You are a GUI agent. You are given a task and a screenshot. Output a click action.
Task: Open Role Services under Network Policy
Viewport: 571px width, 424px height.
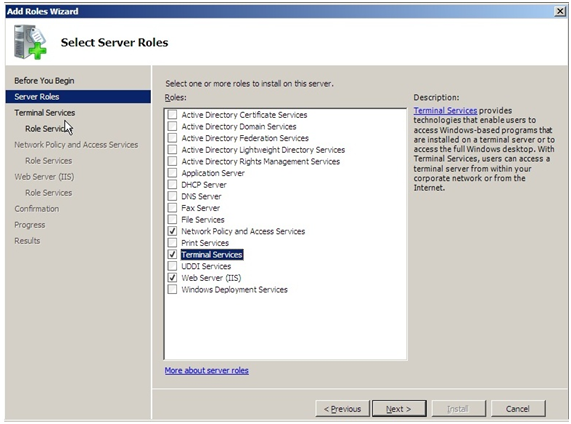(x=48, y=161)
